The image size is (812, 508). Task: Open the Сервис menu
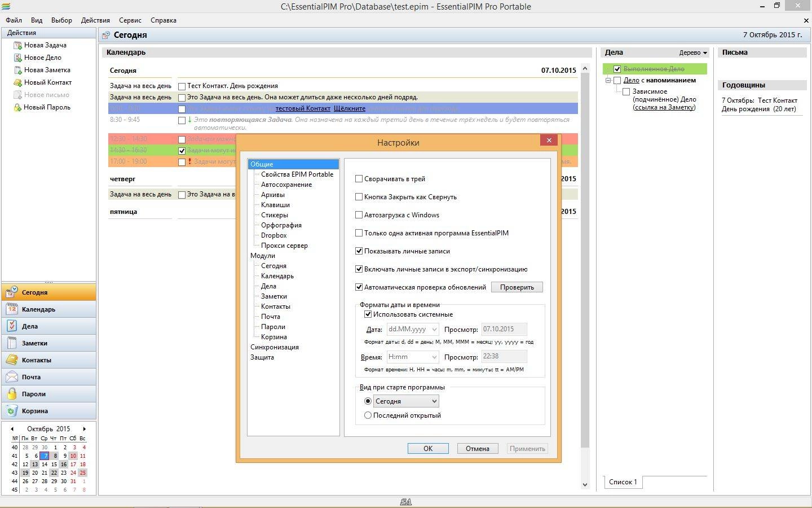pyautogui.click(x=130, y=20)
